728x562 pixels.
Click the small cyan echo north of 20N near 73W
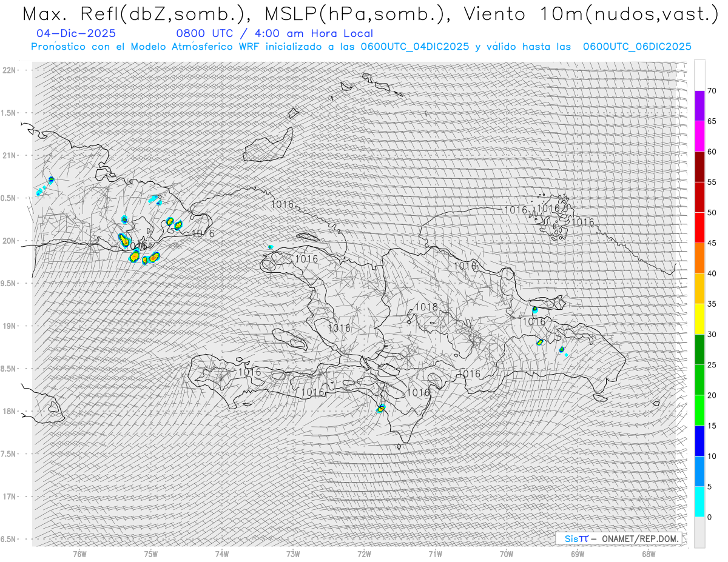tap(271, 247)
